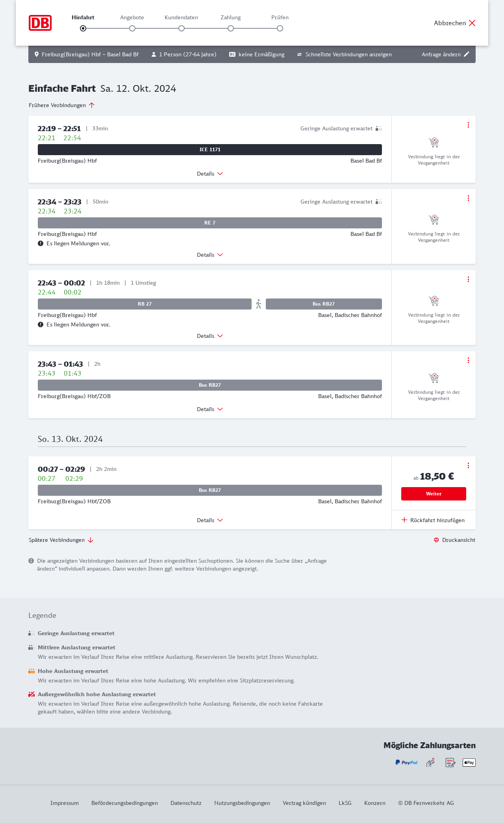The width and height of the screenshot is (504, 823).
Task: Open three-dot menu for ICE 1171 connection
Action: click(468, 125)
